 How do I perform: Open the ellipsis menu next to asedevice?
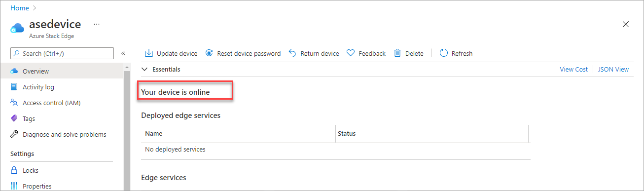[x=97, y=24]
